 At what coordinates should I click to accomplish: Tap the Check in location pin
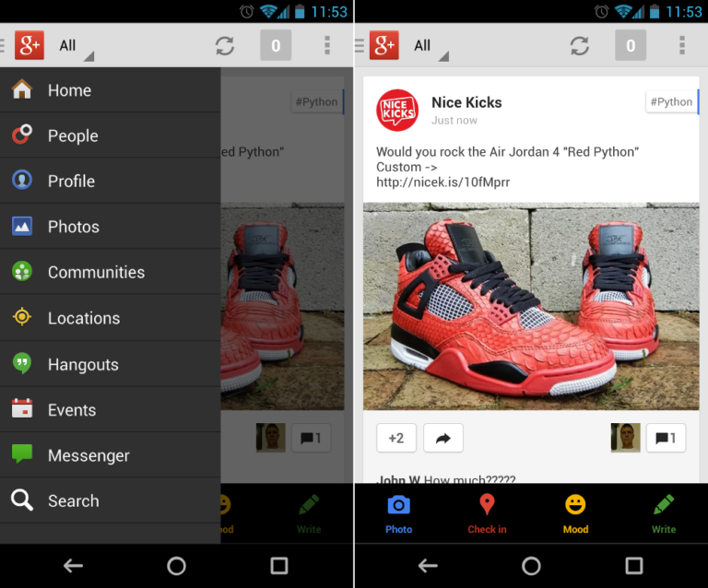pyautogui.click(x=487, y=513)
